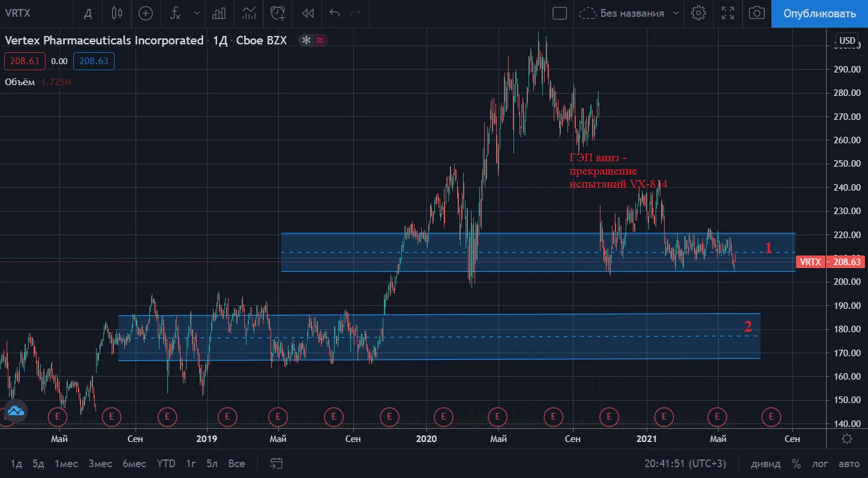Expand the chevron next to the fx indicators
868x478 pixels.
point(197,13)
